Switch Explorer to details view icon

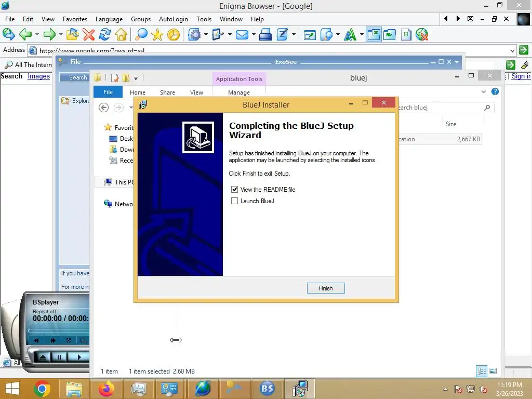[x=482, y=371]
